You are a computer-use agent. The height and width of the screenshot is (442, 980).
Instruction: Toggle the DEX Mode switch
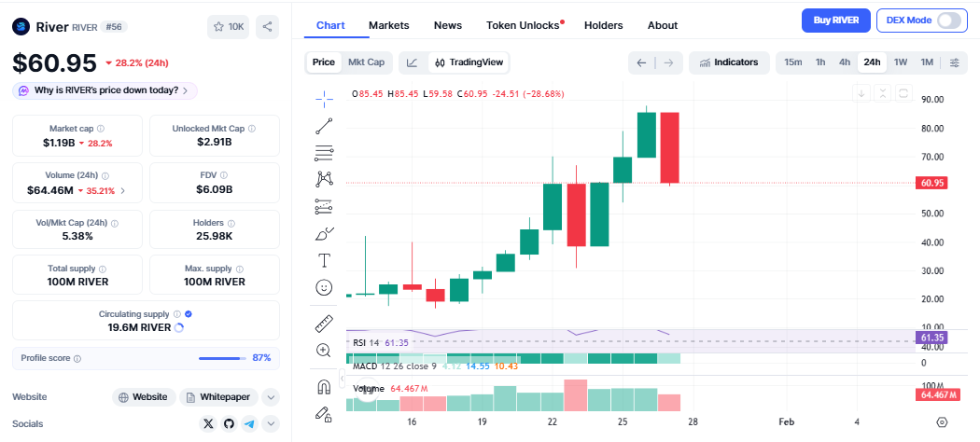[x=948, y=20]
